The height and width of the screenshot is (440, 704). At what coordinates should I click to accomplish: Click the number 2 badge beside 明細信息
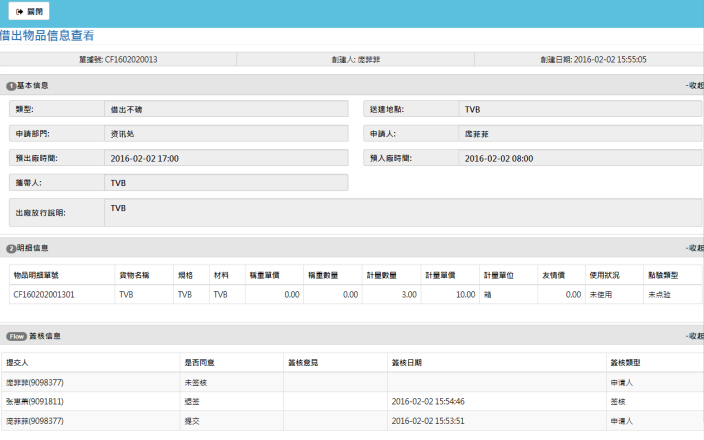pos(11,248)
